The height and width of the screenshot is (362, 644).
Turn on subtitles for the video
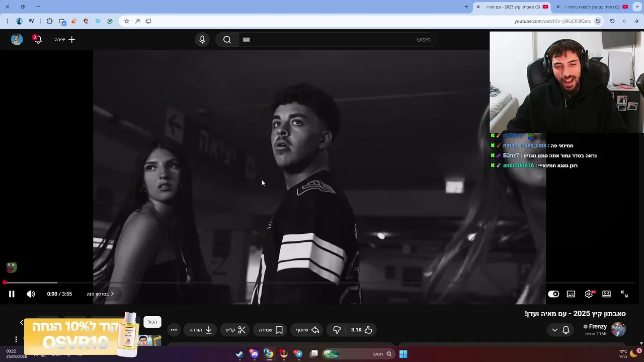pyautogui.click(x=571, y=294)
